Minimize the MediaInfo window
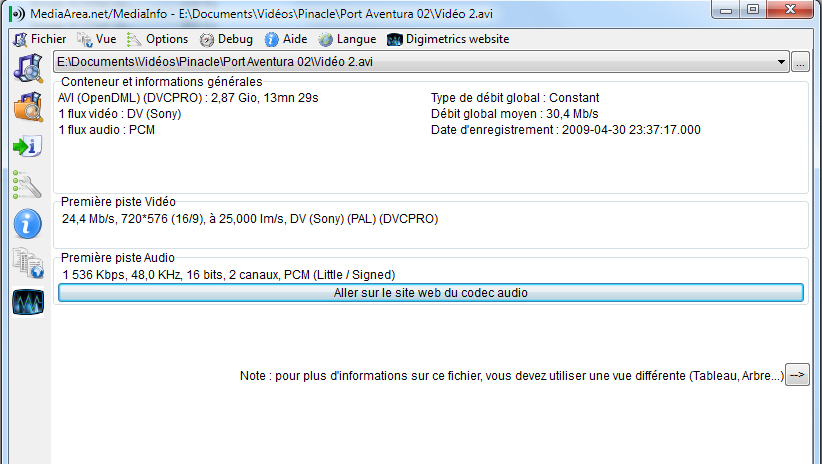The height and width of the screenshot is (464, 822). point(726,9)
